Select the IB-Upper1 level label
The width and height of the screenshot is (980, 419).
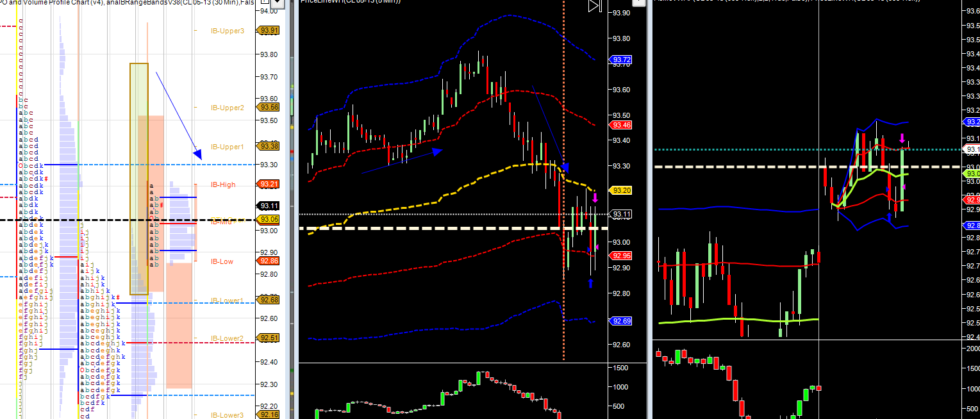click(228, 147)
